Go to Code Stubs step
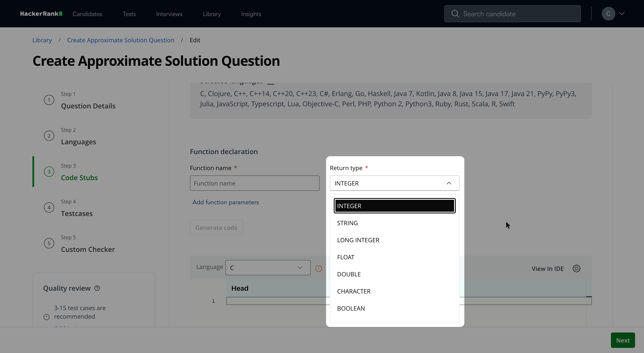 click(79, 178)
